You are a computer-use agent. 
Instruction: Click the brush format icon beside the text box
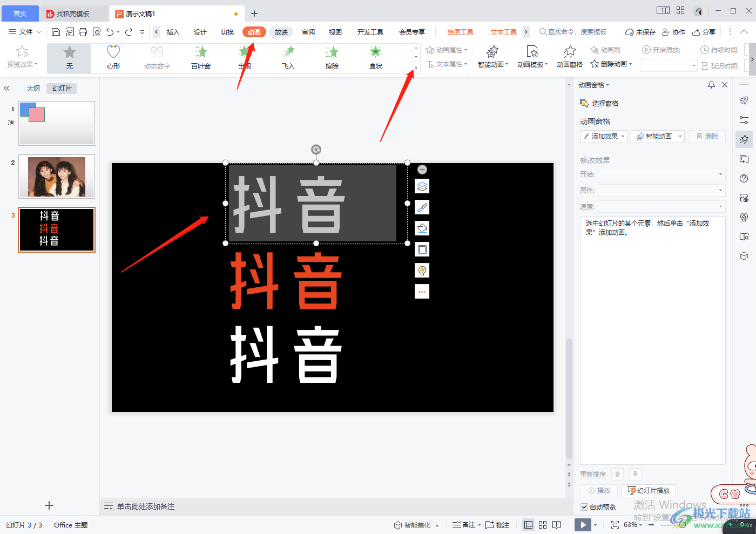coord(422,207)
